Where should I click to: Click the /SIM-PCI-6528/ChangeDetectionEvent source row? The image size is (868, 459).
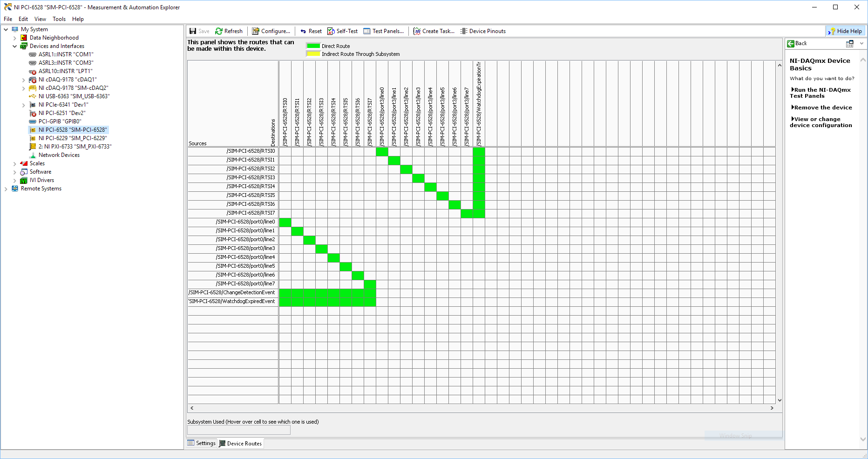click(x=233, y=293)
